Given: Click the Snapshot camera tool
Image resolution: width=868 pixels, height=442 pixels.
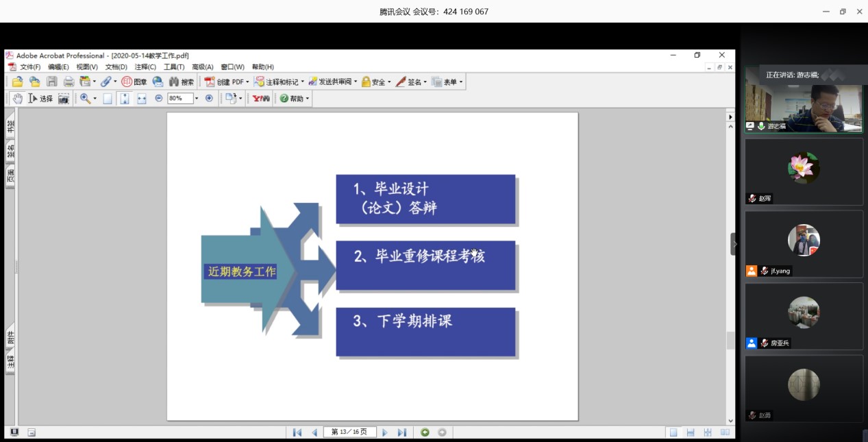Looking at the screenshot, I should click(64, 99).
